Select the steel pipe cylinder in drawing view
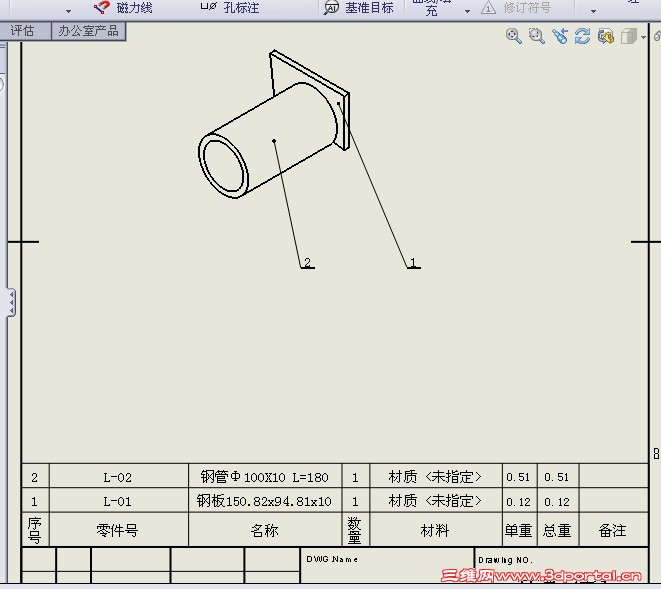The height and width of the screenshot is (589, 661). coord(270,139)
